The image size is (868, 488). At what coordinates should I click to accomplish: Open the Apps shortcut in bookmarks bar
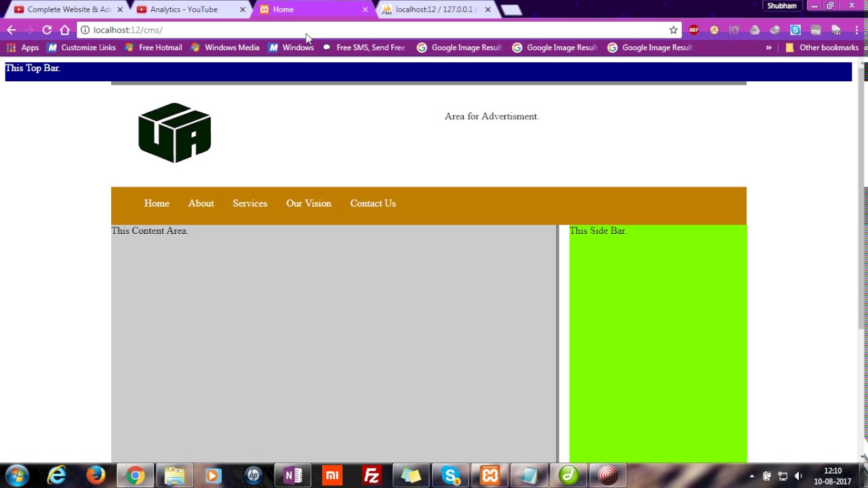pos(22,47)
